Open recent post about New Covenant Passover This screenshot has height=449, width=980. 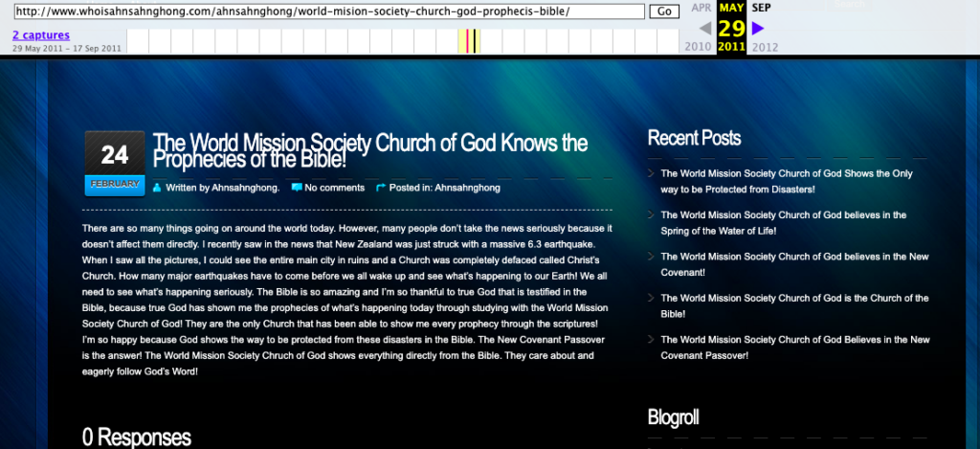pyautogui.click(x=795, y=348)
